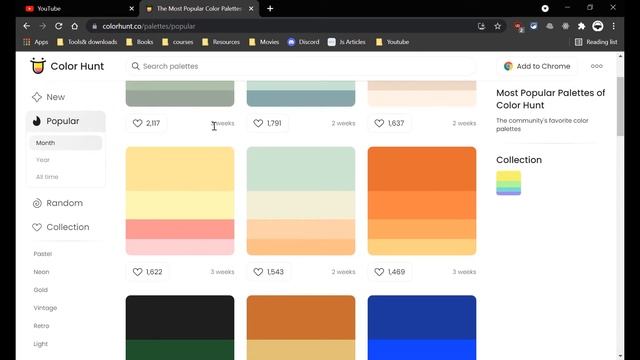This screenshot has height=360, width=640.
Task: Like the palette with 1,543 likes
Action: coord(268,272)
